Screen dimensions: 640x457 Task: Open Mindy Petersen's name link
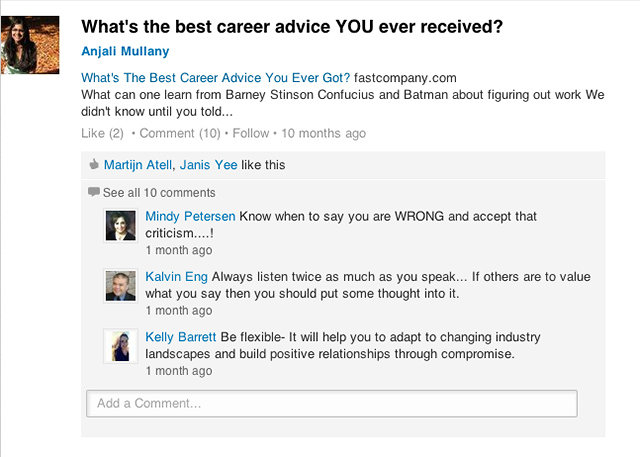[x=190, y=216]
